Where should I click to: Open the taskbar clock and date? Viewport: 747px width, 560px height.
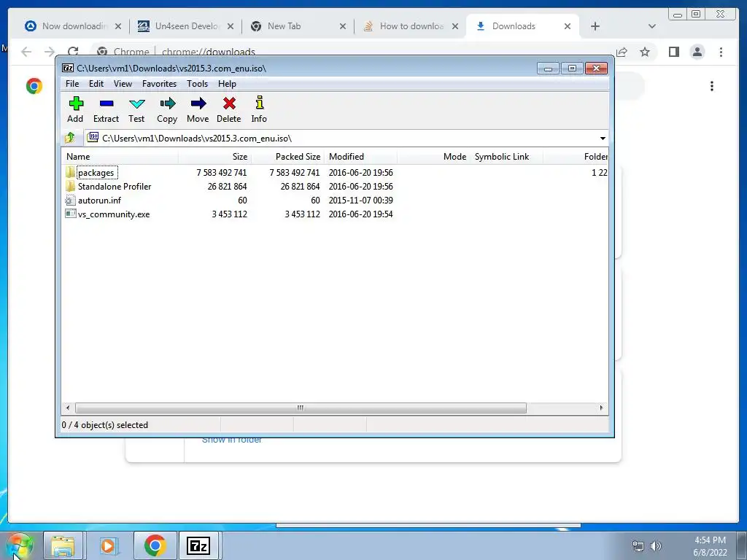pyautogui.click(x=710, y=546)
